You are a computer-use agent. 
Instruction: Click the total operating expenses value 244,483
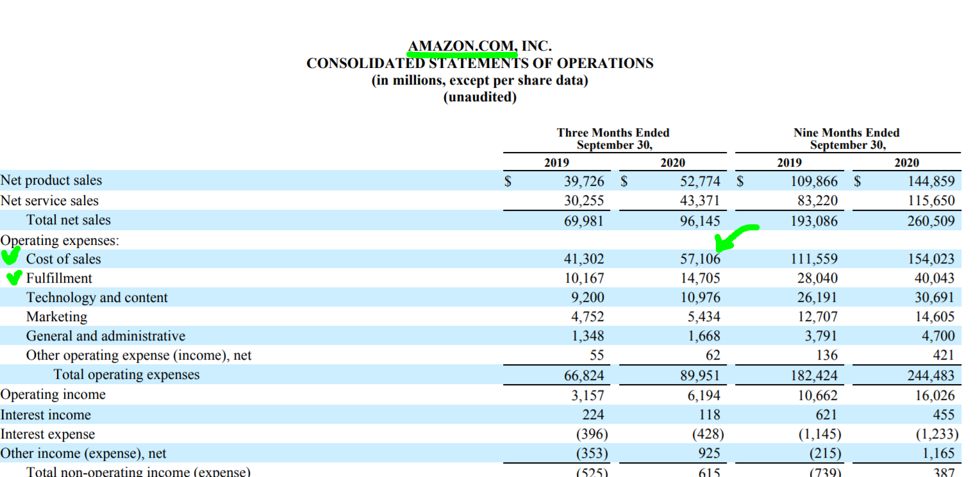point(931,376)
